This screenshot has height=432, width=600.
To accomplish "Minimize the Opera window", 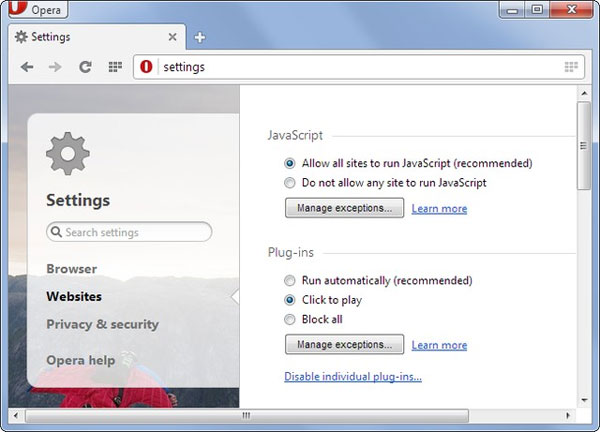I will click(x=512, y=10).
